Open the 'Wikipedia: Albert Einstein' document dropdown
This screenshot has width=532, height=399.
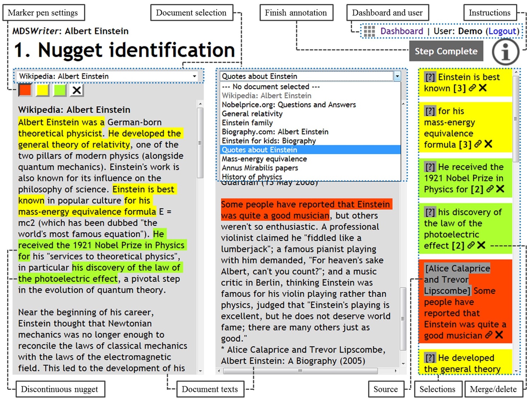tap(108, 76)
